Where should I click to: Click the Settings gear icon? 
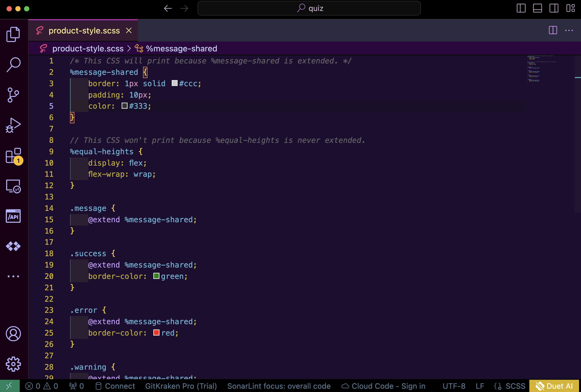[x=13, y=364]
